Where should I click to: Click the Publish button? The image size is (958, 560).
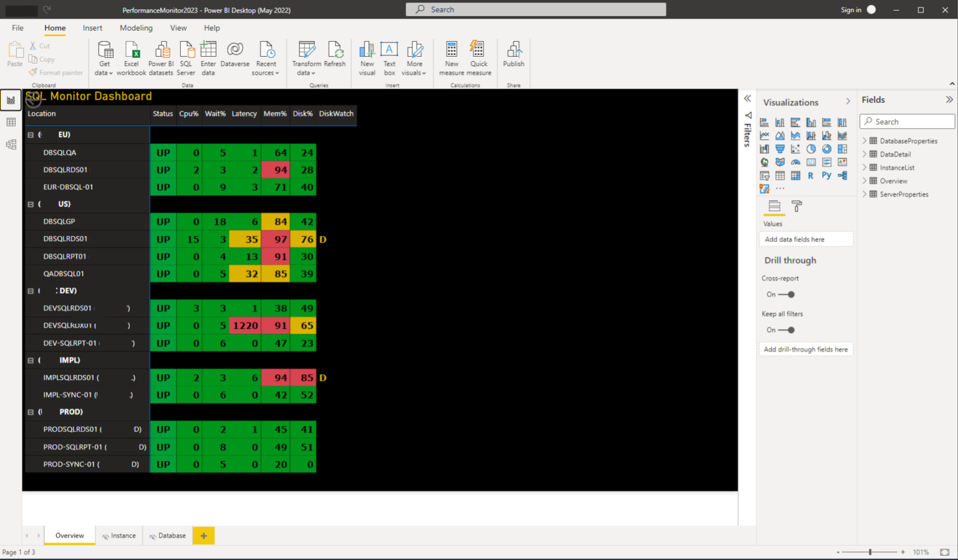click(x=513, y=55)
